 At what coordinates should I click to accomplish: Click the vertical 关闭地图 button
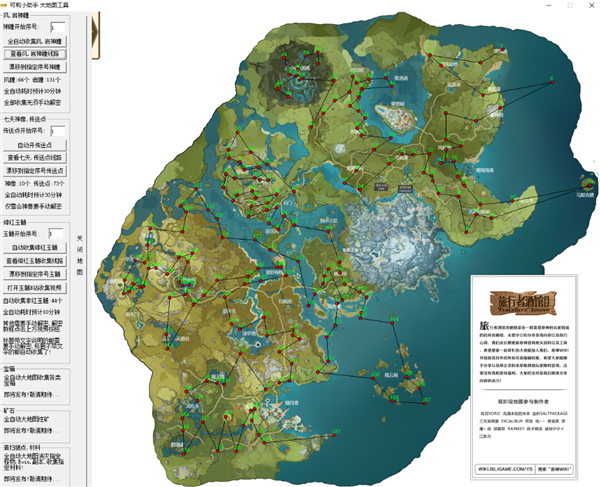click(x=80, y=255)
